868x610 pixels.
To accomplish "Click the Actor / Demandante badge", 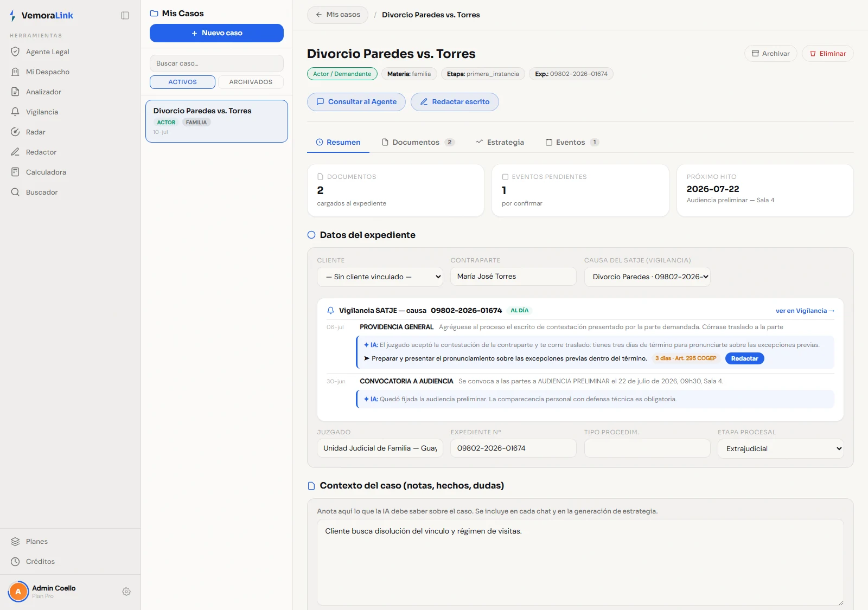I will point(342,74).
